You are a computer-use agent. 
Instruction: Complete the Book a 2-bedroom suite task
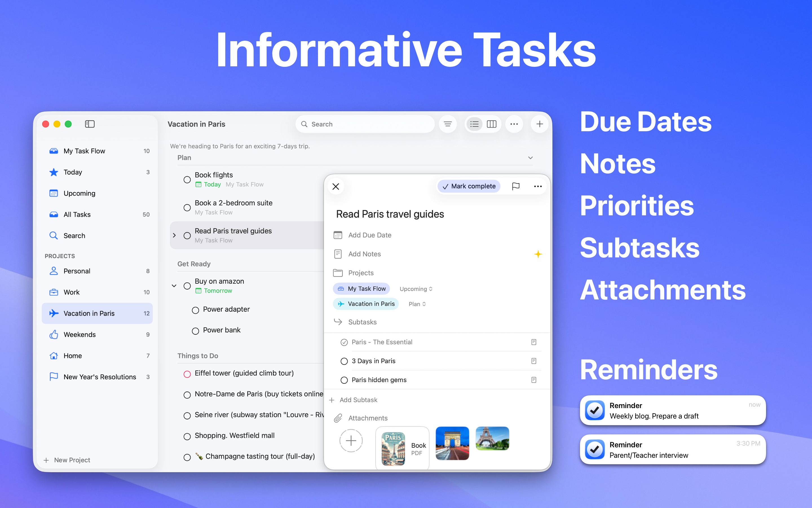(187, 208)
